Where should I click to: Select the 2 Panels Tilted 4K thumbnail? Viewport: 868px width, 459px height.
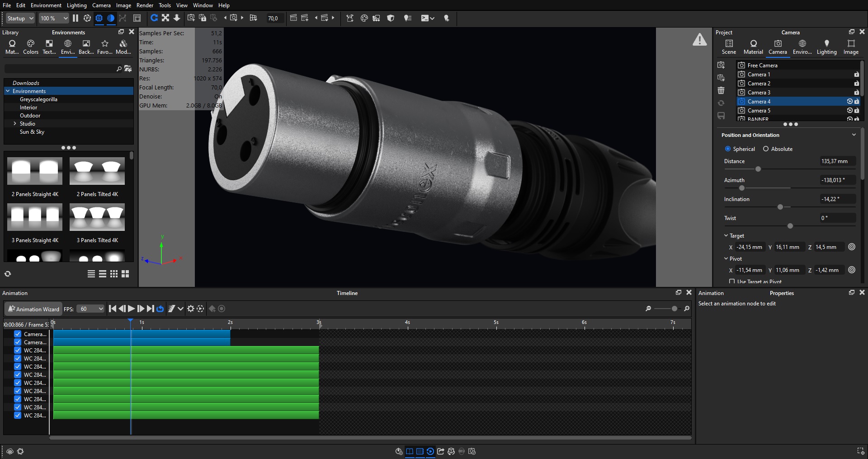pos(97,172)
